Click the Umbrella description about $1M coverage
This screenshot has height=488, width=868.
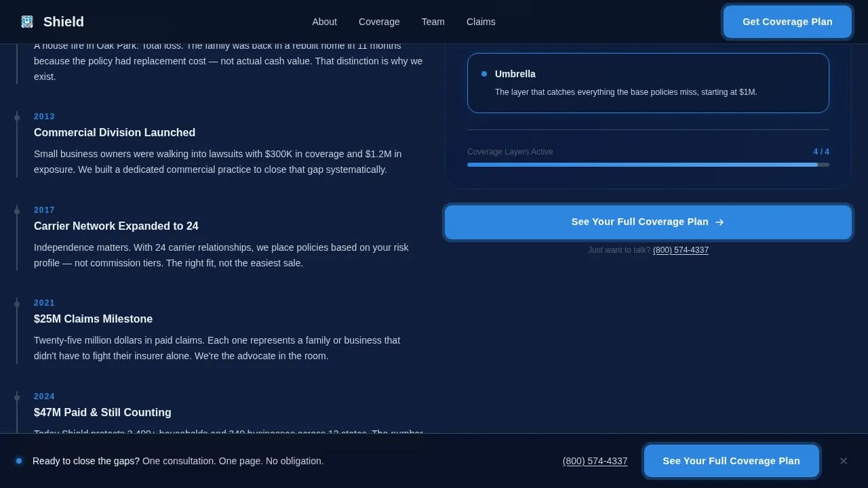coord(626,92)
